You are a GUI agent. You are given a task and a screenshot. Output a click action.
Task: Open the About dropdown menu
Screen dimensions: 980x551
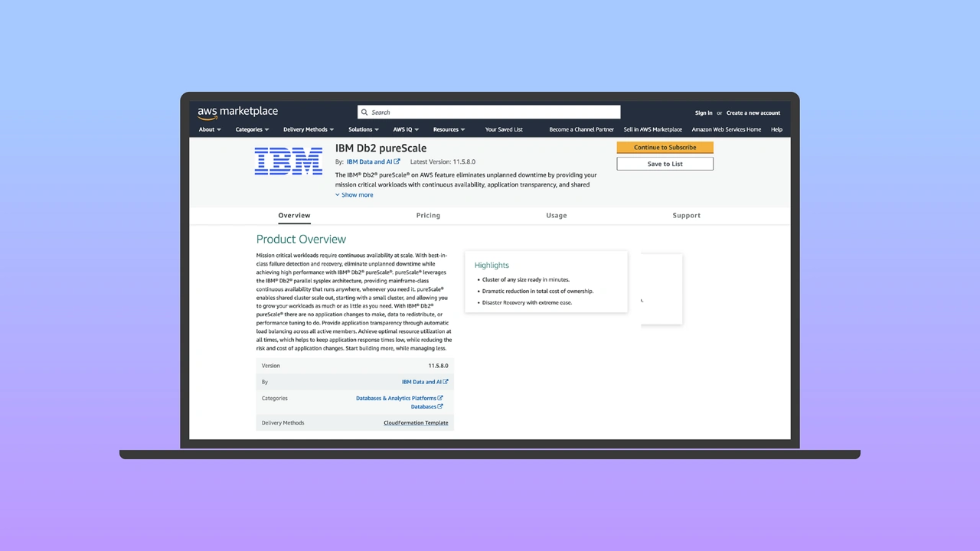coord(210,129)
